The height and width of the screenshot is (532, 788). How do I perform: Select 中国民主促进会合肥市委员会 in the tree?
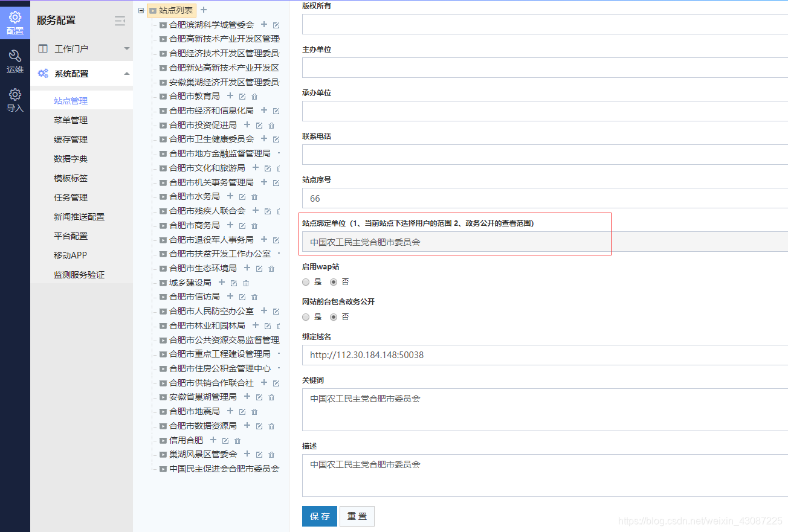(x=224, y=469)
